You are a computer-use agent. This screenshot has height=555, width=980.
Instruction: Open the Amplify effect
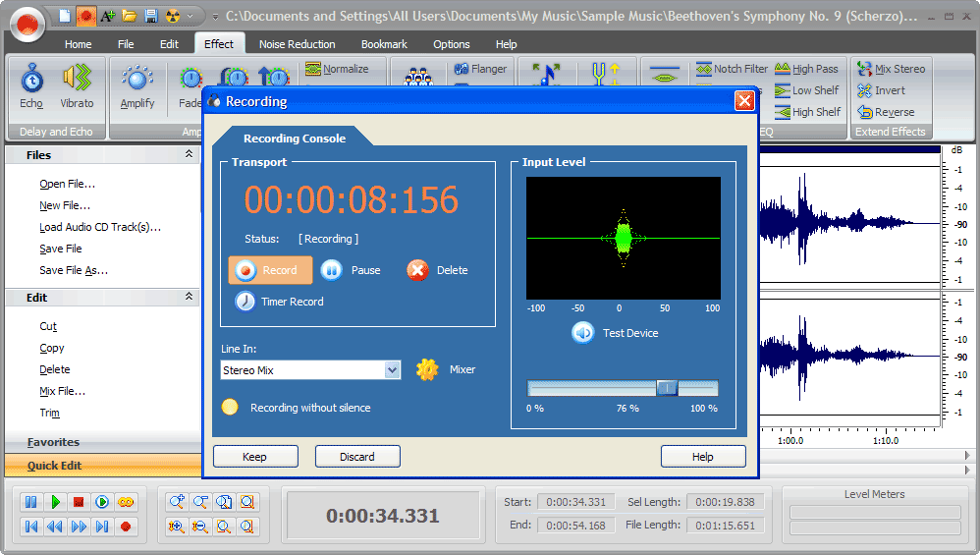coord(136,86)
